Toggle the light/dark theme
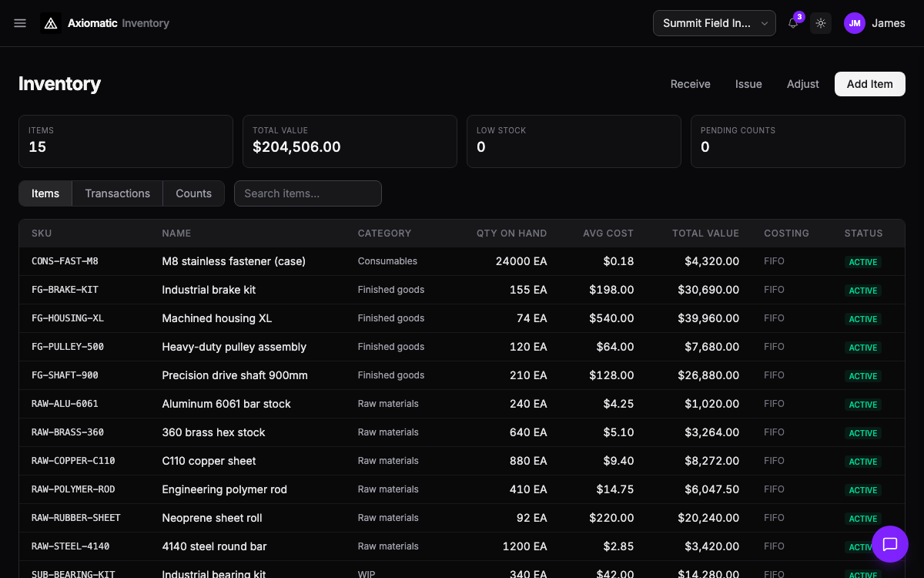 (x=821, y=23)
